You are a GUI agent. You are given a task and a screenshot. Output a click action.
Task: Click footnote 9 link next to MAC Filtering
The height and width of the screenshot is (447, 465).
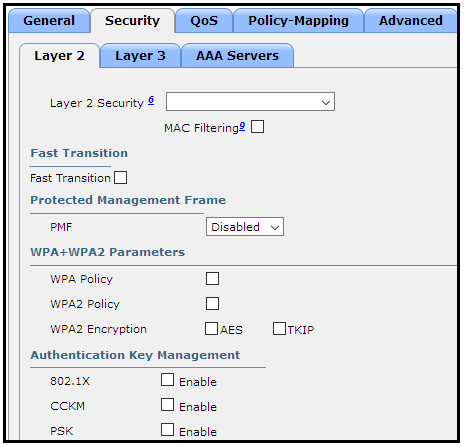[x=242, y=126]
